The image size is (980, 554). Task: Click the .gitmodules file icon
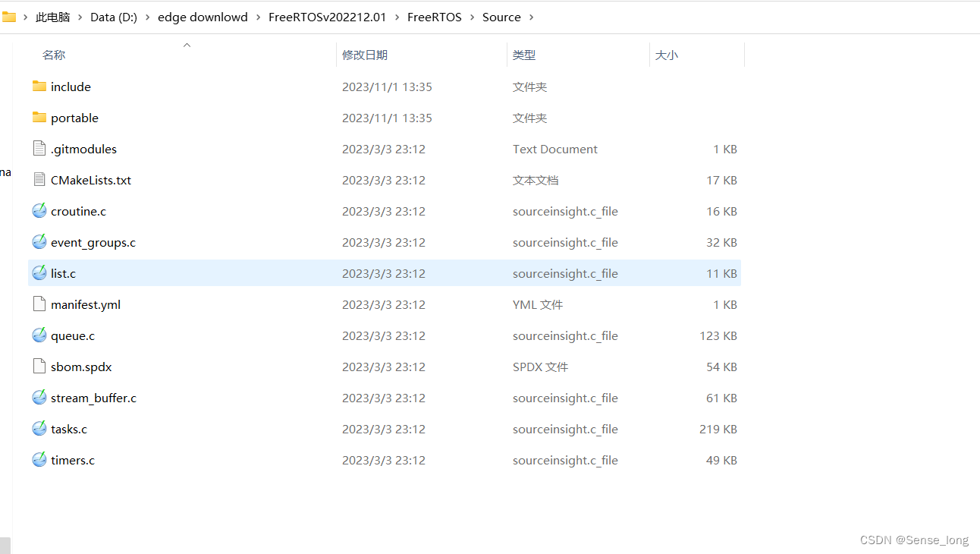coord(39,148)
